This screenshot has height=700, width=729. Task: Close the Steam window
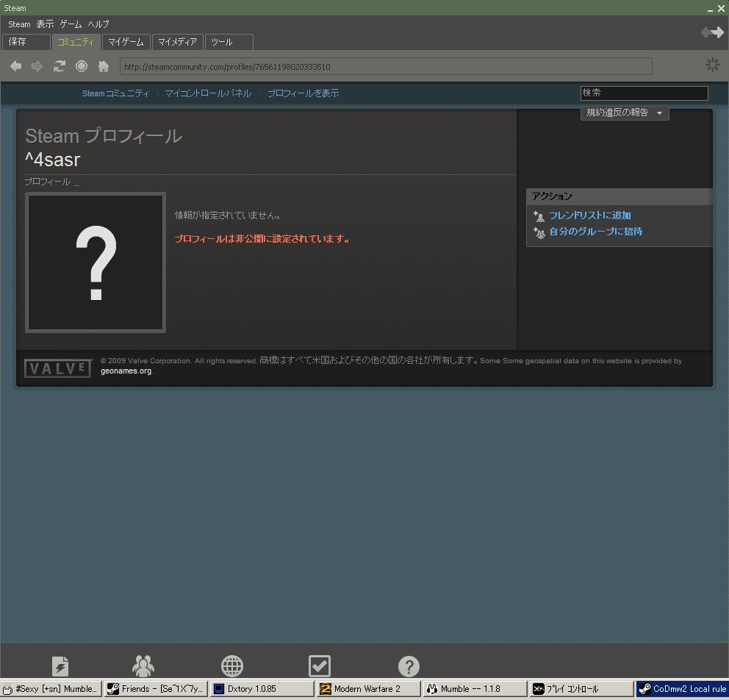click(721, 8)
